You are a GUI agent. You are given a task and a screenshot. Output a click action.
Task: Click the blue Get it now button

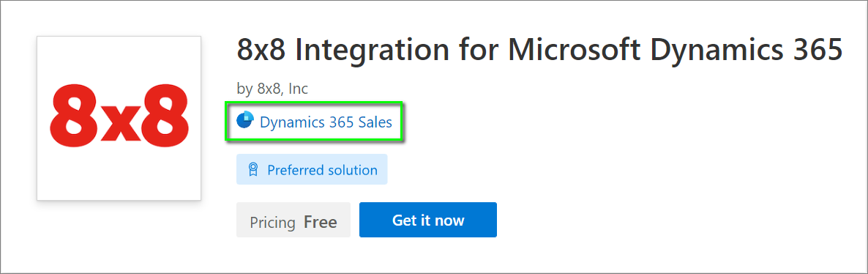pyautogui.click(x=428, y=220)
